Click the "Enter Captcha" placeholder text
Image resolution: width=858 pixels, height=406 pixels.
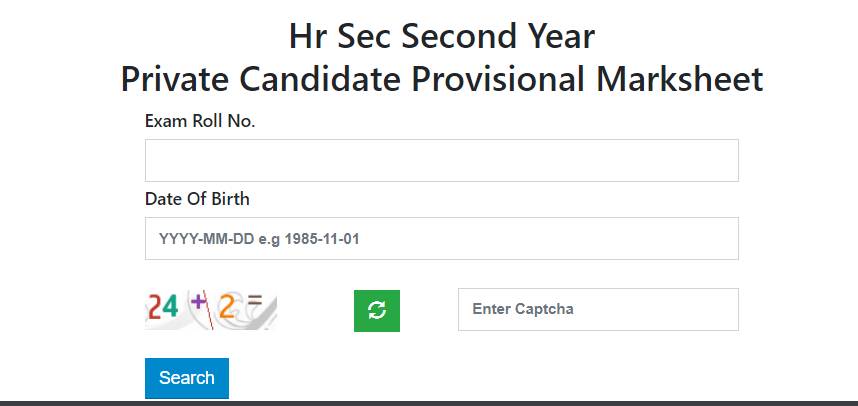[523, 309]
